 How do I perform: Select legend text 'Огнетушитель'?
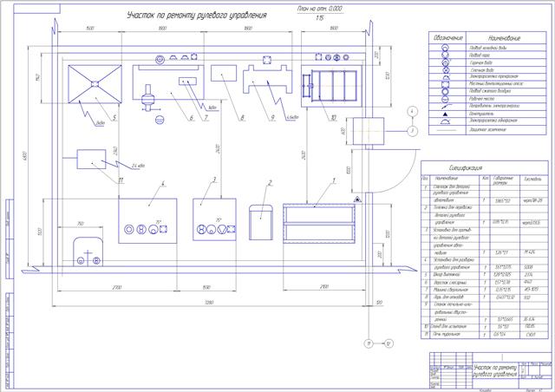pyautogui.click(x=481, y=114)
